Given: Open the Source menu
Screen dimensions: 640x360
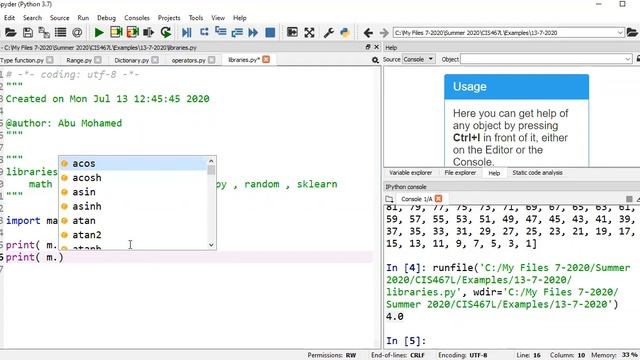Looking at the screenshot, I should point(60,18).
